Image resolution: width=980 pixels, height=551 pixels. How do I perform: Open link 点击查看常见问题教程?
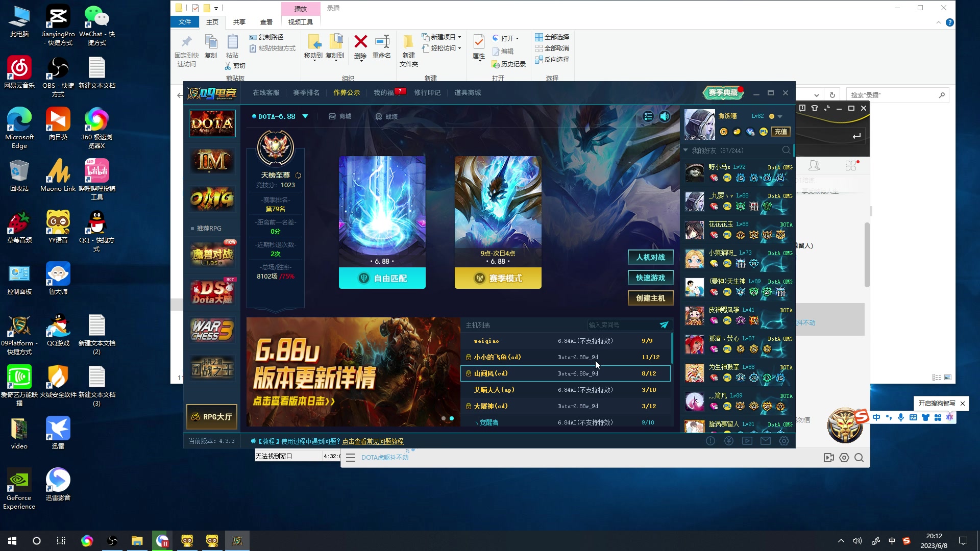point(373,441)
